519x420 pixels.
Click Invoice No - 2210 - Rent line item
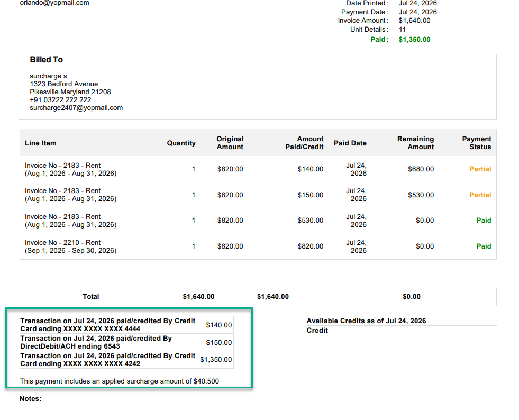[70, 246]
